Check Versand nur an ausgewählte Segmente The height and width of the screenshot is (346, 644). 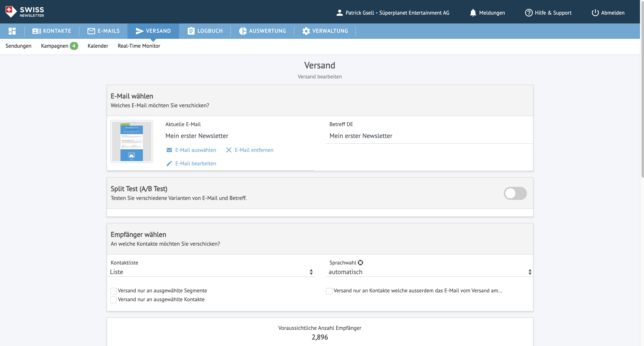point(113,291)
